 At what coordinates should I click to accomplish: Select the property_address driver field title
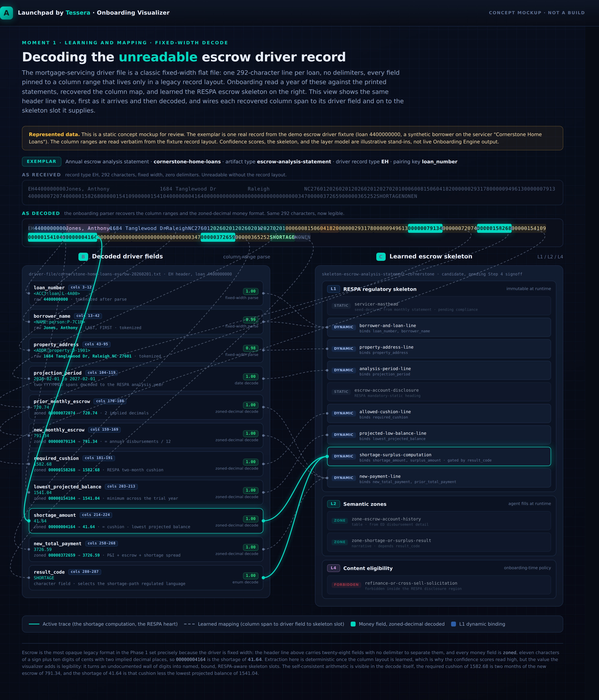click(56, 345)
